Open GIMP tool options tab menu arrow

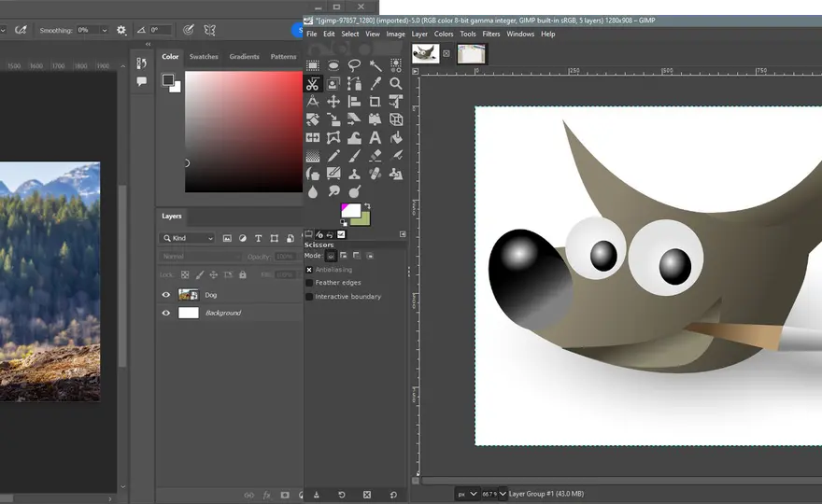[403, 234]
